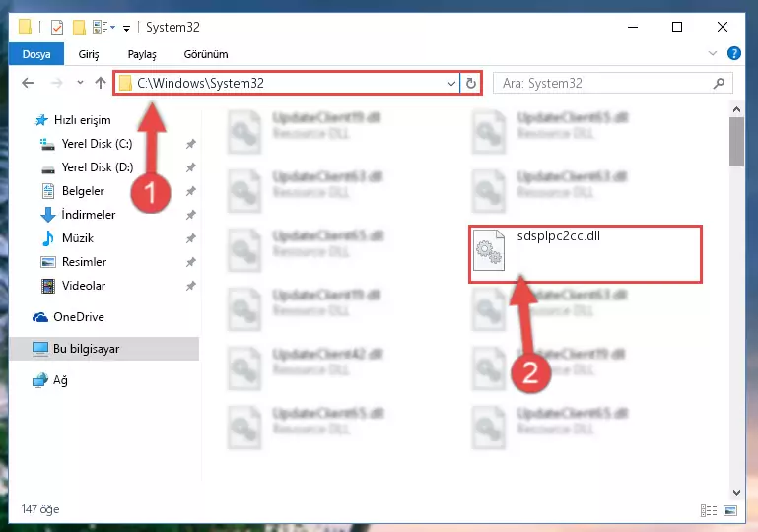Click the Ağ network icon

40,380
